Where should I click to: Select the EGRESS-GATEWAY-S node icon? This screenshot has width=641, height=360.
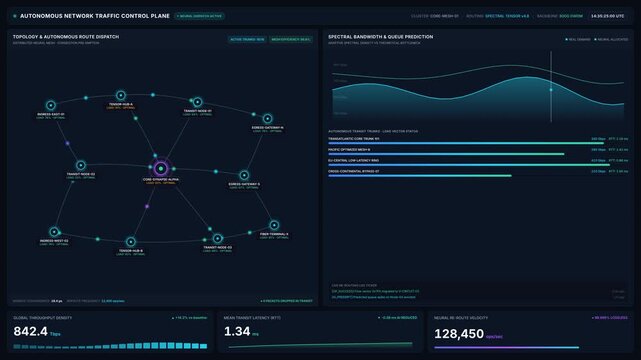244,175
